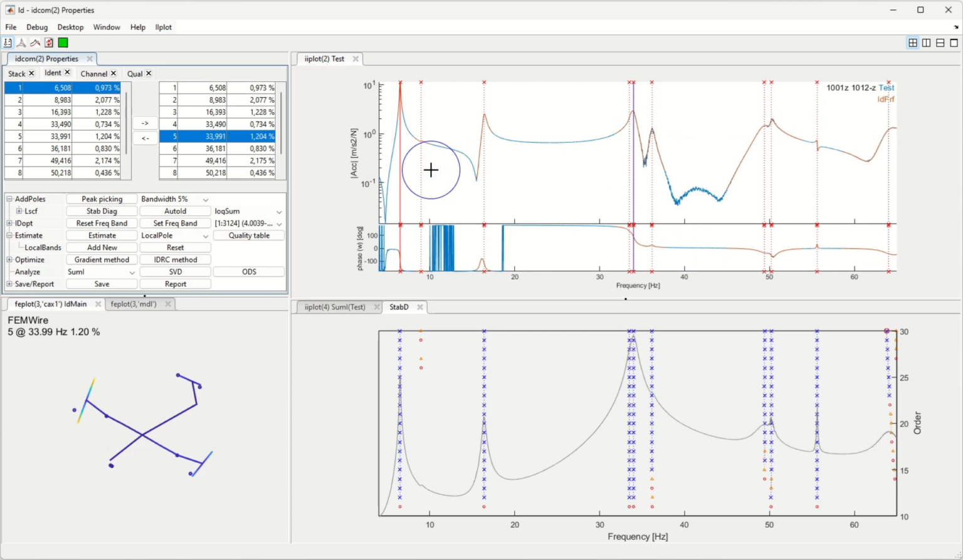Open the Bandwidth 5% dropdown
963x560 pixels.
[x=206, y=199]
